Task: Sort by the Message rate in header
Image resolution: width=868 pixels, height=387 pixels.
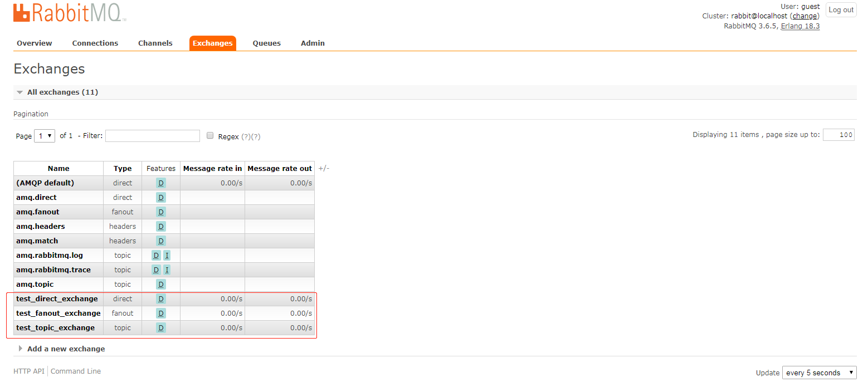Action: (x=213, y=169)
